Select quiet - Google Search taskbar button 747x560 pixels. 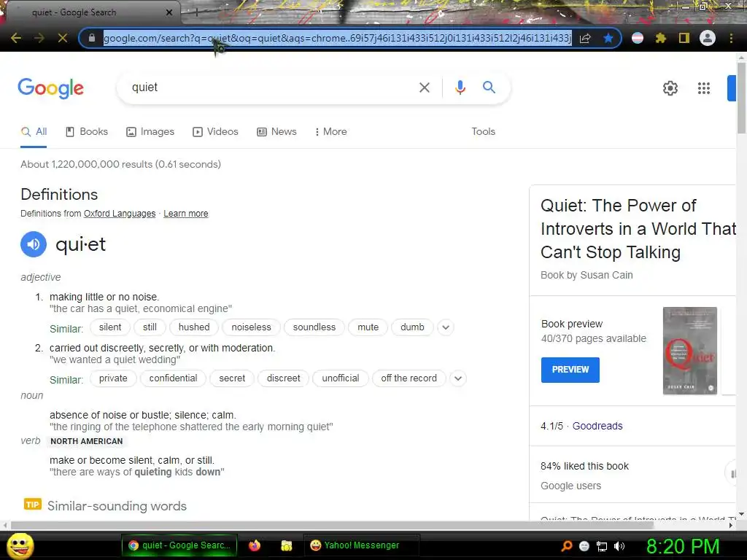pyautogui.click(x=179, y=545)
